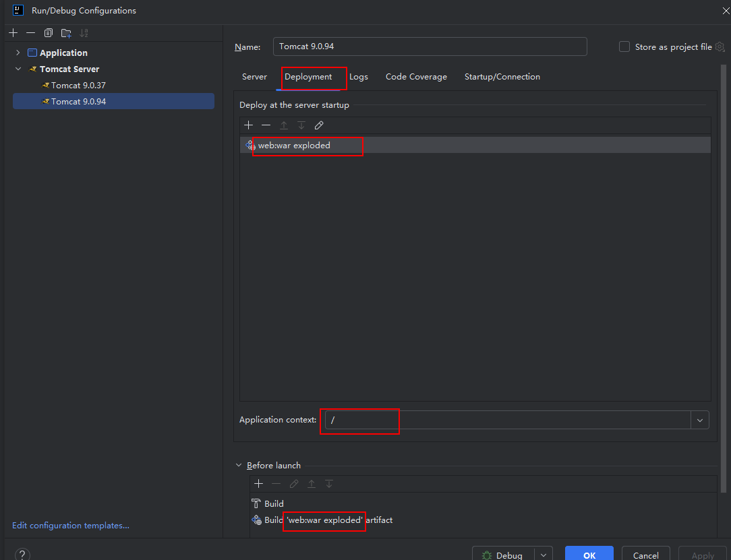This screenshot has width=731, height=560.
Task: Click the OK button
Action: (589, 555)
